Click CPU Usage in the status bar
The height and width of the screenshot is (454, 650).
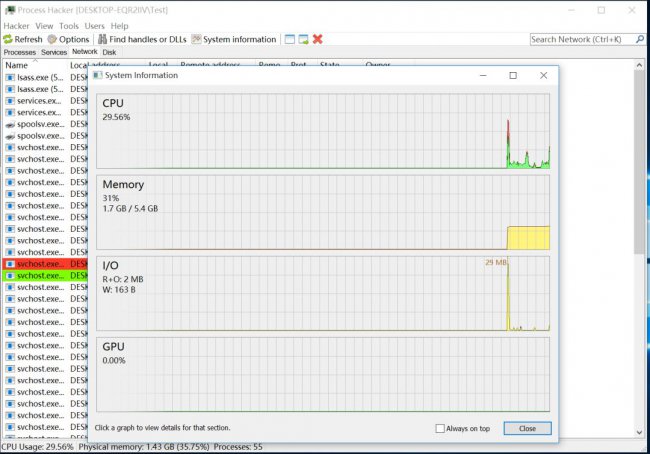pos(37,447)
